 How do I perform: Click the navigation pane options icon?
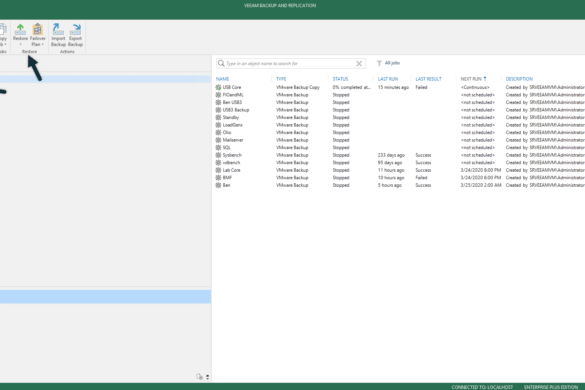[x=199, y=377]
